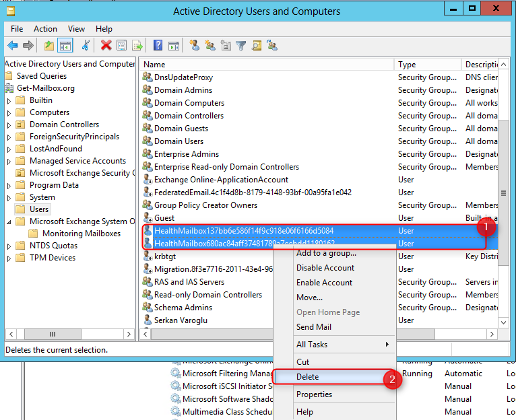The image size is (516, 420).
Task: Expand Managed Service Accounts node
Action: [x=9, y=162]
